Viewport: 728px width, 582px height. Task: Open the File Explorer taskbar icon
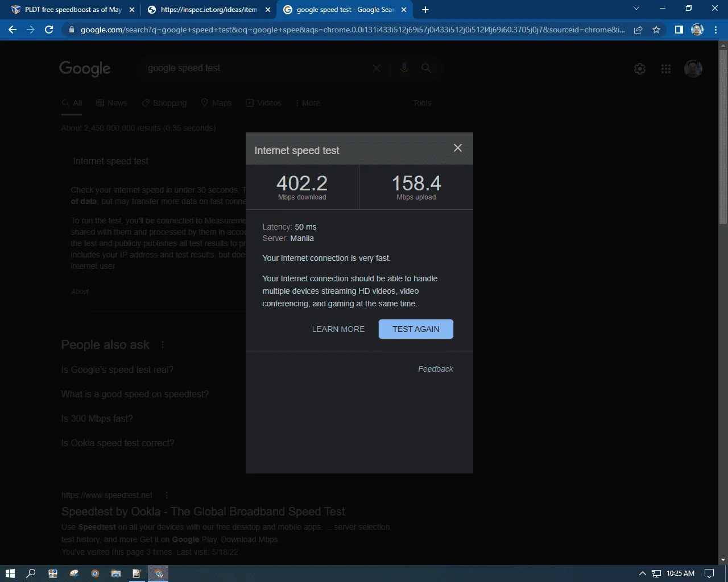point(115,573)
